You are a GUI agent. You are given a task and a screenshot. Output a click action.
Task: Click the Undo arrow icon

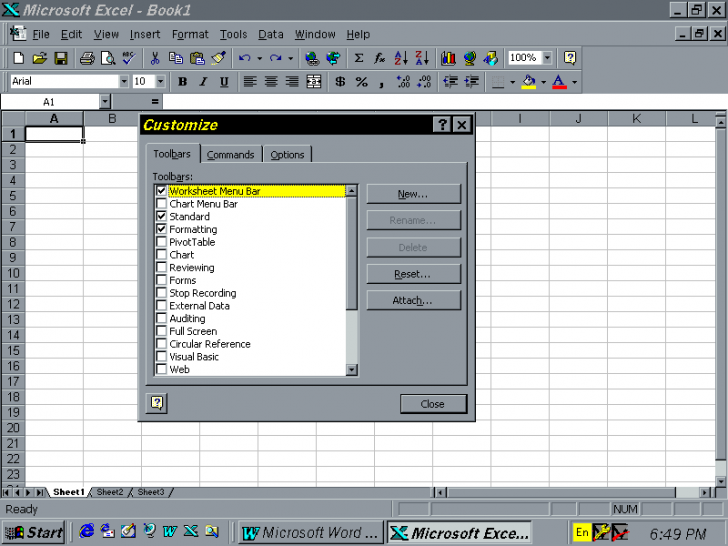coord(245,58)
